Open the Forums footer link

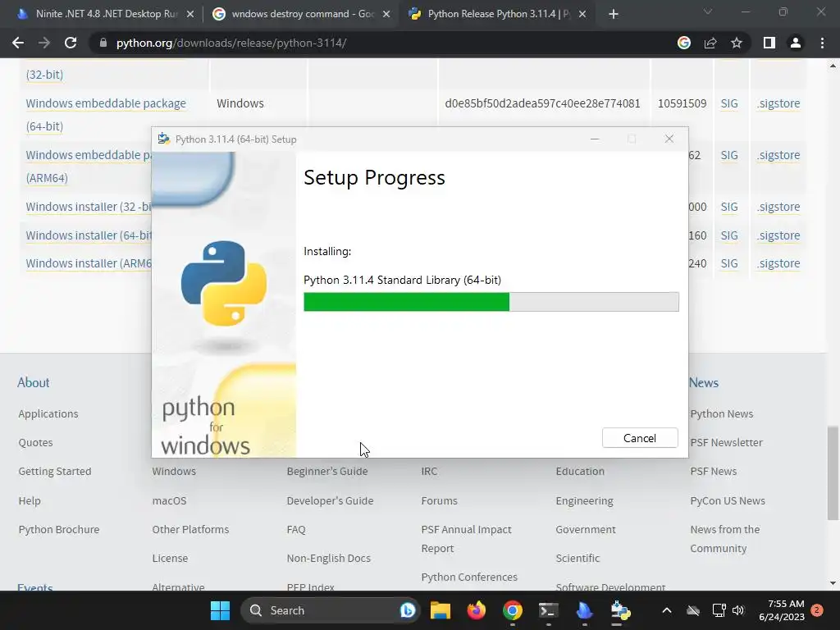(x=440, y=501)
